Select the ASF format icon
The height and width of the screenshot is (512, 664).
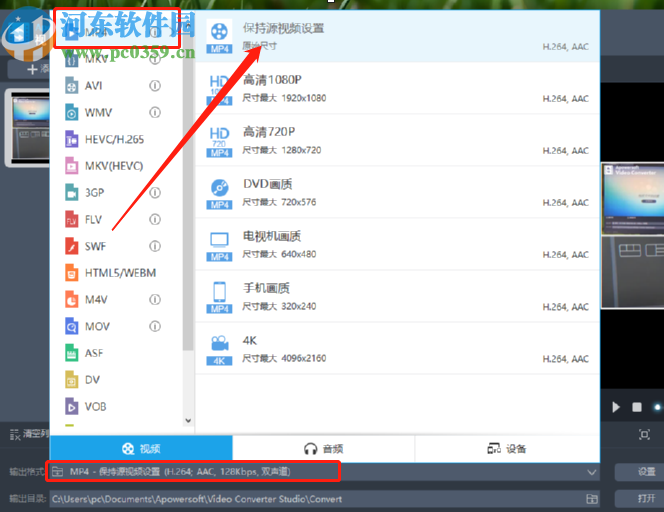pos(72,353)
